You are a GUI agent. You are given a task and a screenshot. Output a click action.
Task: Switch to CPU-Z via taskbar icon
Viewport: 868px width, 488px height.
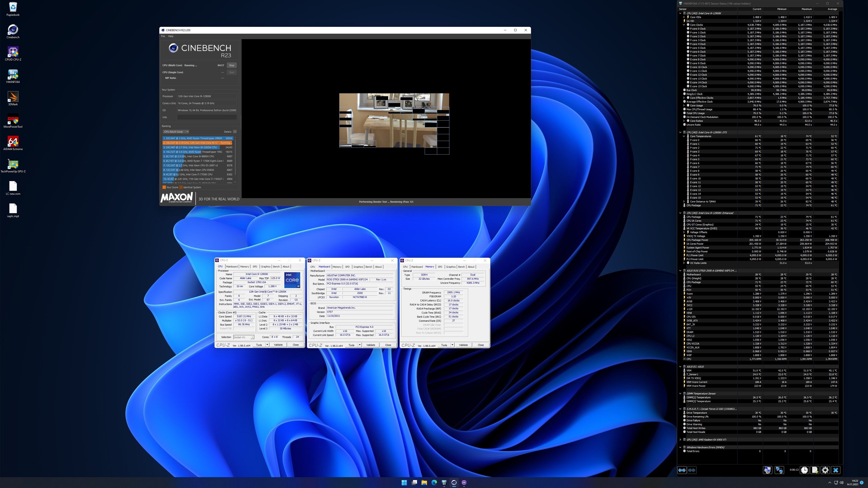(464, 482)
